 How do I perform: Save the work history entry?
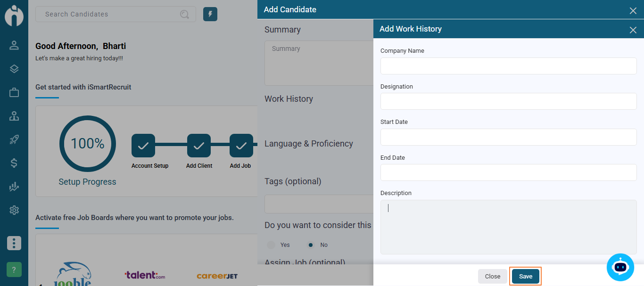coord(526,277)
